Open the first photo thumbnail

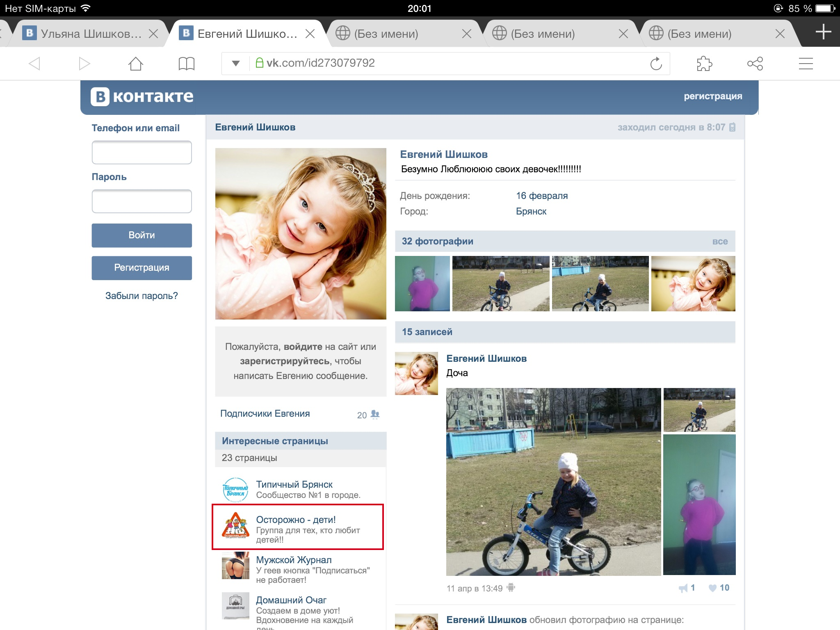(x=422, y=283)
